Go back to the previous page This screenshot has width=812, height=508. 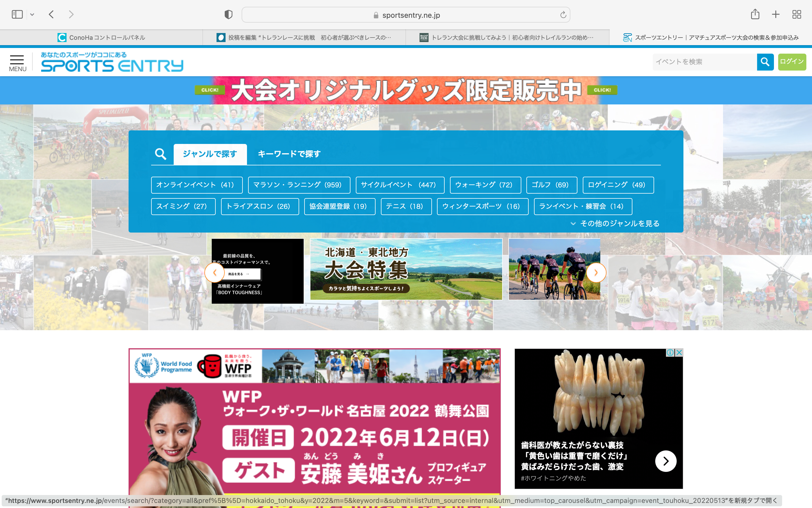click(51, 14)
